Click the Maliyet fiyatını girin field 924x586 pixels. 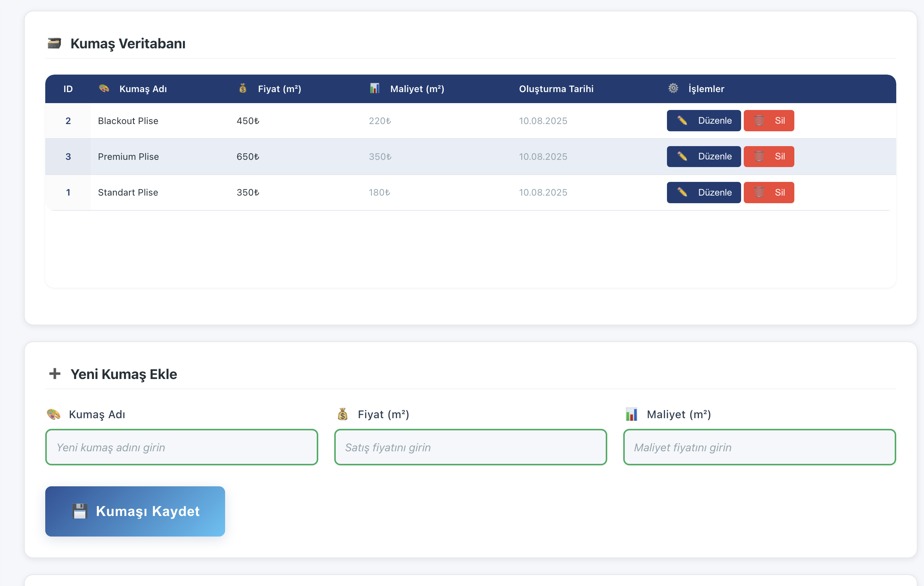tap(759, 447)
